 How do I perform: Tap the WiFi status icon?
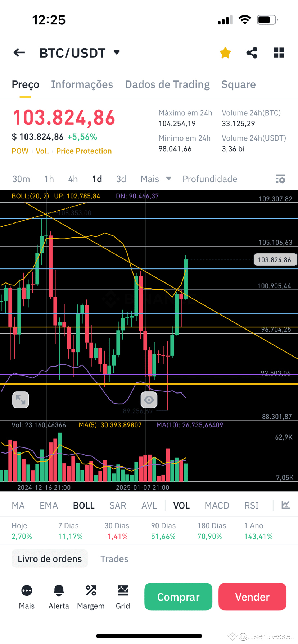[245, 20]
